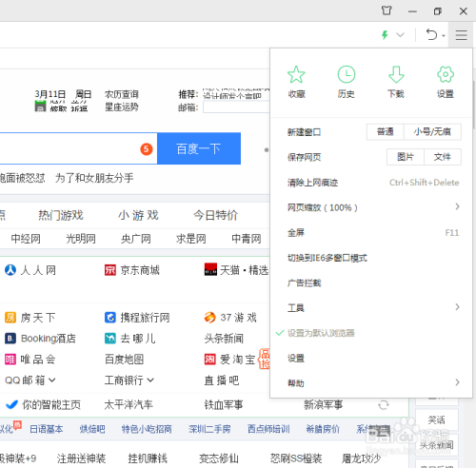Click the 百度一下 search button
Image resolution: width=476 pixels, height=468 pixels.
click(x=199, y=148)
